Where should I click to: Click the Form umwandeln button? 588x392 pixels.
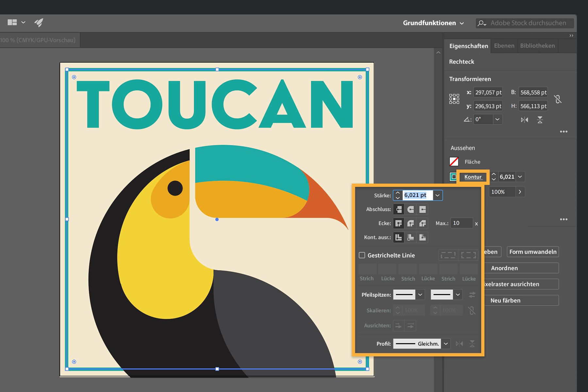(533, 252)
